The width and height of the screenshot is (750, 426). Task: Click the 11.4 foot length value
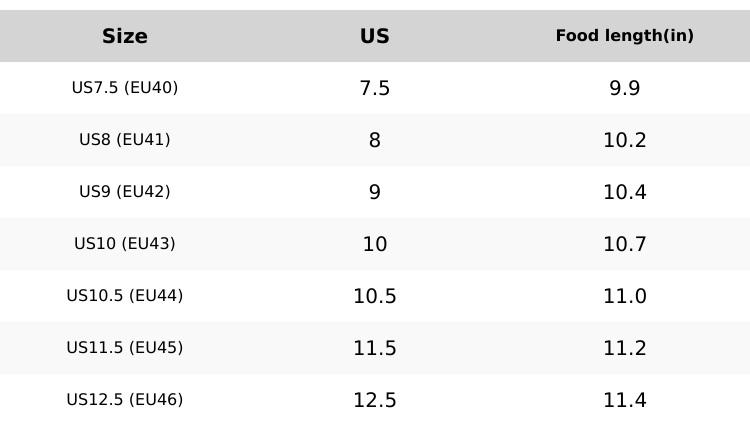pos(625,400)
